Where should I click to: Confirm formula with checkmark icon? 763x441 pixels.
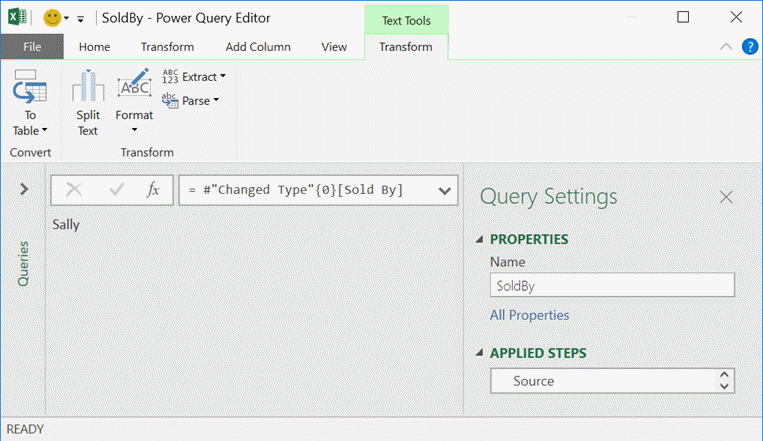[114, 190]
